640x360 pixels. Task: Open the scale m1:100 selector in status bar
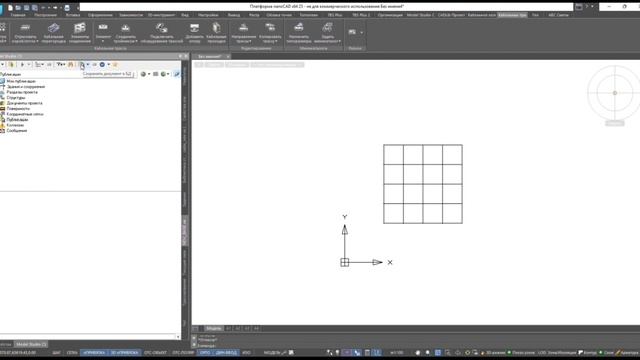pyautogui.click(x=396, y=353)
